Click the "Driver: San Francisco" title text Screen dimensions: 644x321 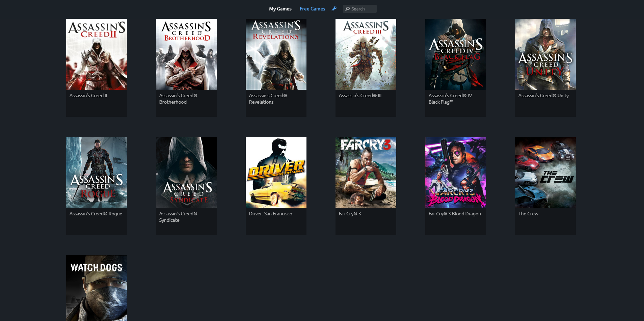[x=270, y=214]
